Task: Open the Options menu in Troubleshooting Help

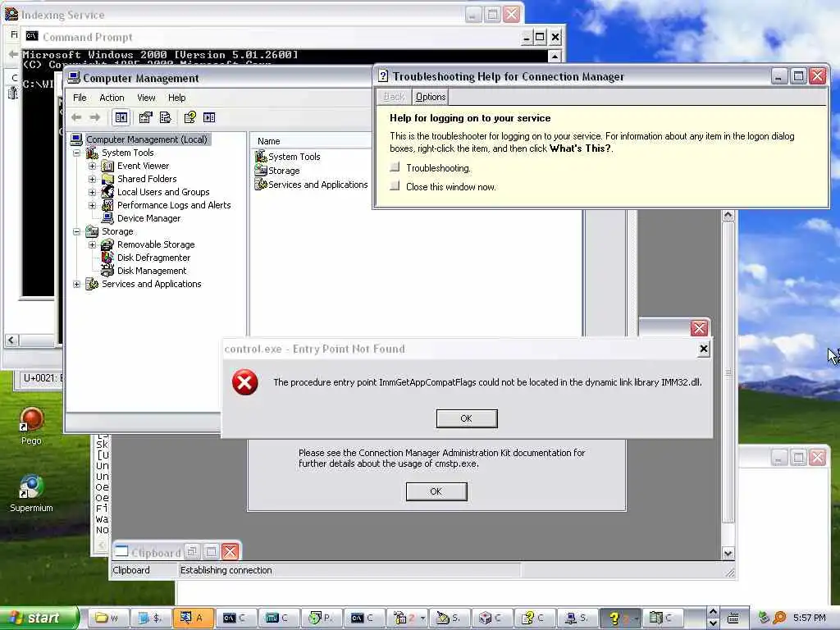Action: 430,97
